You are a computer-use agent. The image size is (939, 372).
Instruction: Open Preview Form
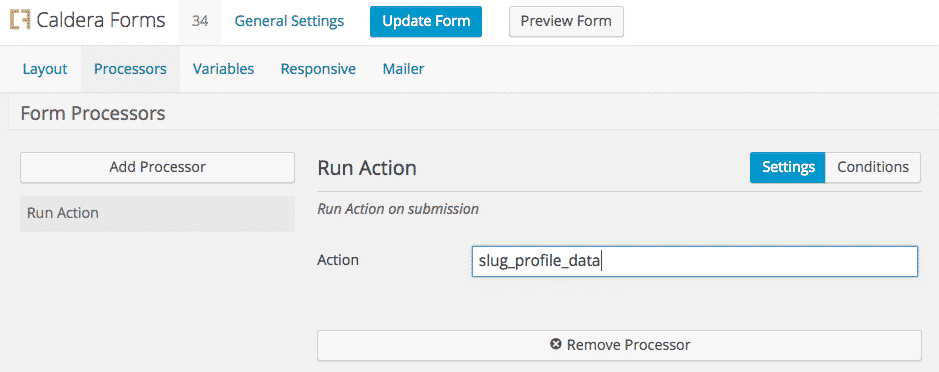click(566, 22)
